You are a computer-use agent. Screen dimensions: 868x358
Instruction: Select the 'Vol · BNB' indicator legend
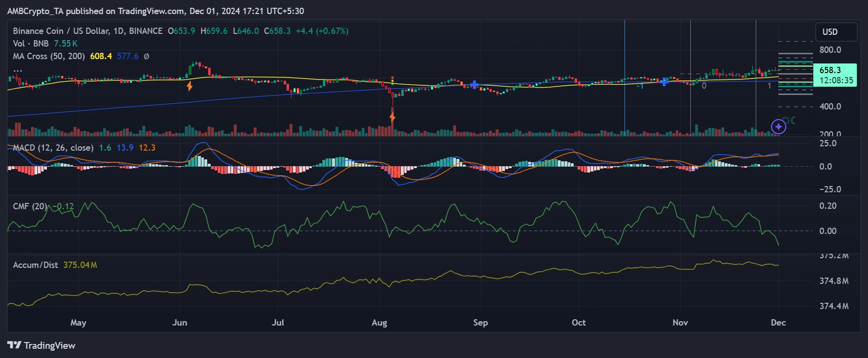pyautogui.click(x=30, y=44)
